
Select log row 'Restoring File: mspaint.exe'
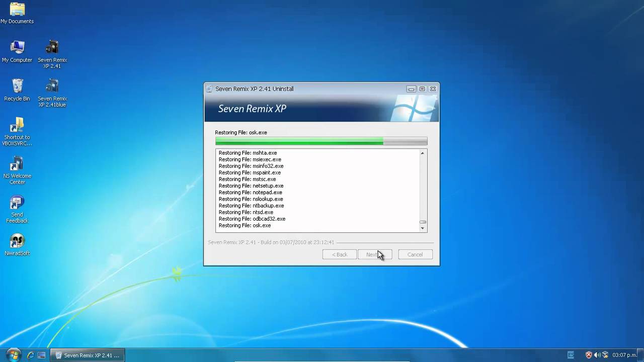tap(250, 172)
